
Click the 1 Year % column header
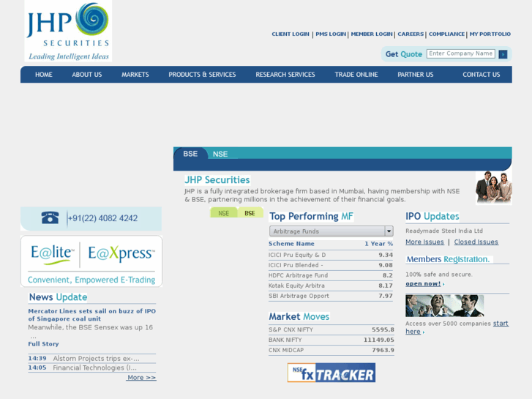pos(378,244)
